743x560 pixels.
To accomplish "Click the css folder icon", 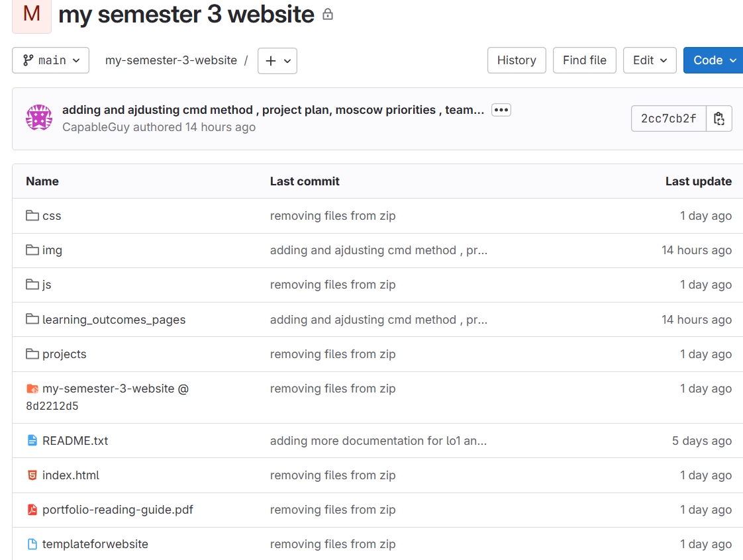I will [32, 216].
